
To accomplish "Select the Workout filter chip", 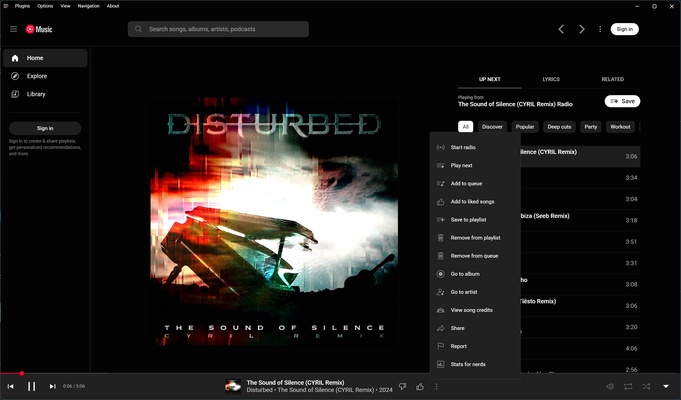I will (620, 127).
